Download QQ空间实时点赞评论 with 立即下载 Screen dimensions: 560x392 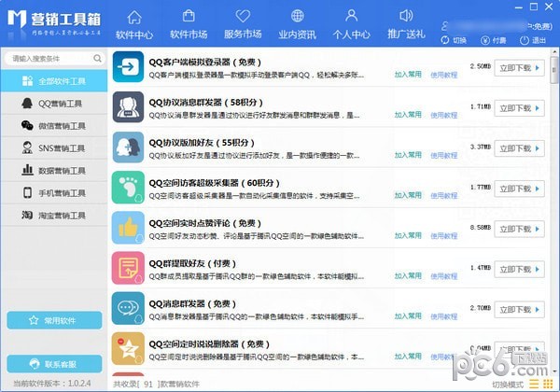519,230
